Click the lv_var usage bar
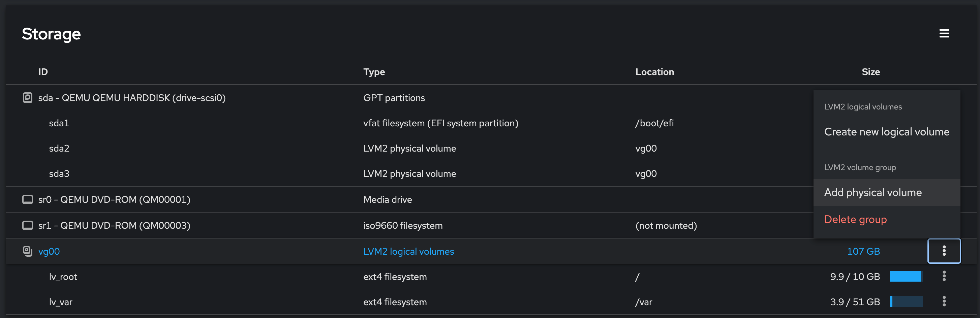 (x=906, y=301)
